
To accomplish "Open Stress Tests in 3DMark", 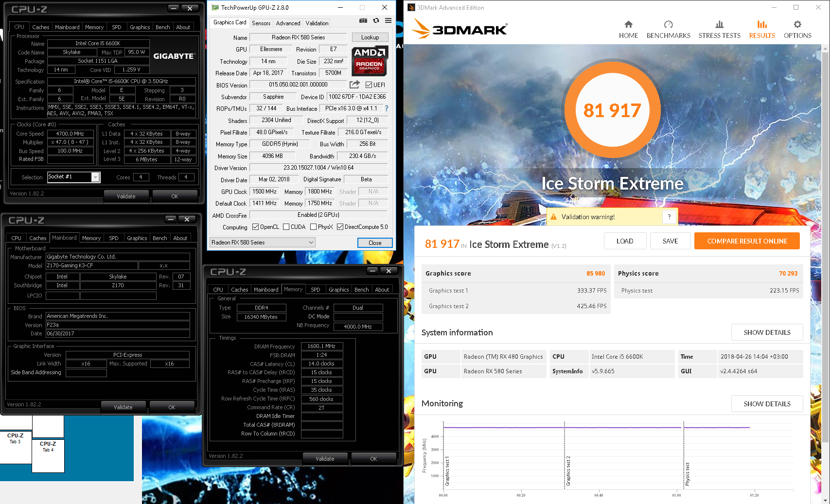I will pos(719,30).
